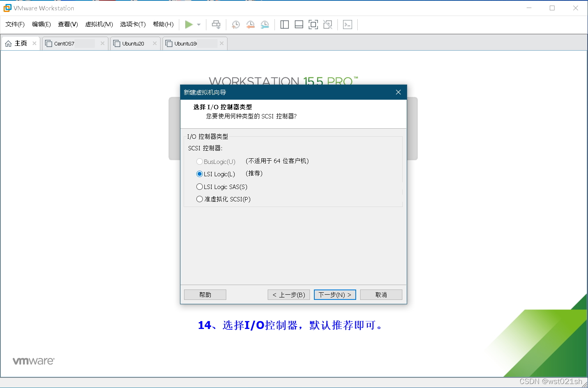Screen dimensions: 588x388
Task: Open the 文件(F) menu
Action: pos(15,24)
